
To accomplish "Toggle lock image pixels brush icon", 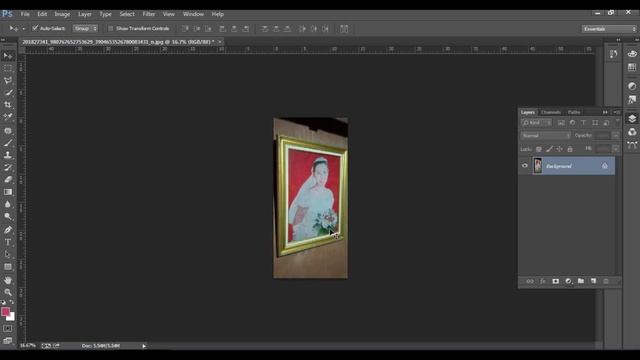I will point(549,149).
